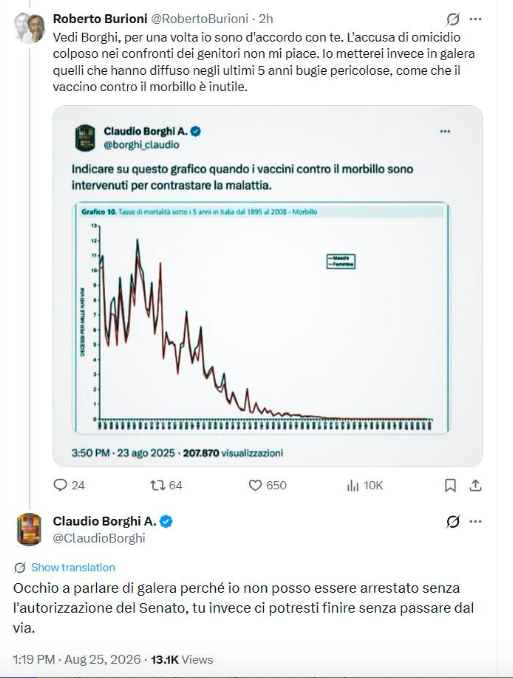Click the 1:19 PM Aug 25, 2026 timestamp
This screenshot has height=678, width=513.
click(x=77, y=659)
